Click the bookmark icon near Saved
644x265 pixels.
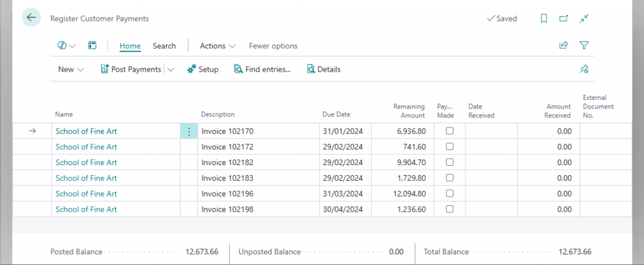(544, 19)
